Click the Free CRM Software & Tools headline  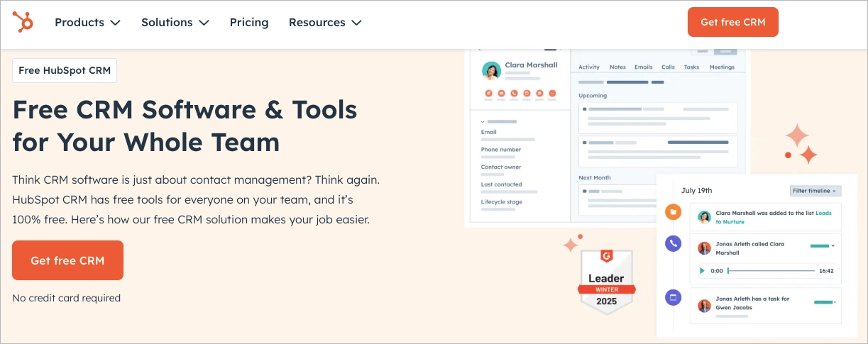(x=185, y=126)
